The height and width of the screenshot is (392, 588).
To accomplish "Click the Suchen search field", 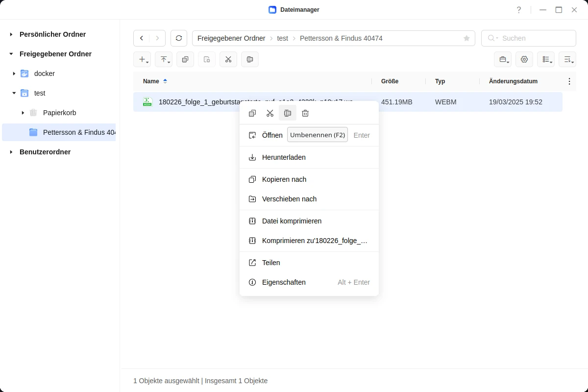I will pos(534,38).
